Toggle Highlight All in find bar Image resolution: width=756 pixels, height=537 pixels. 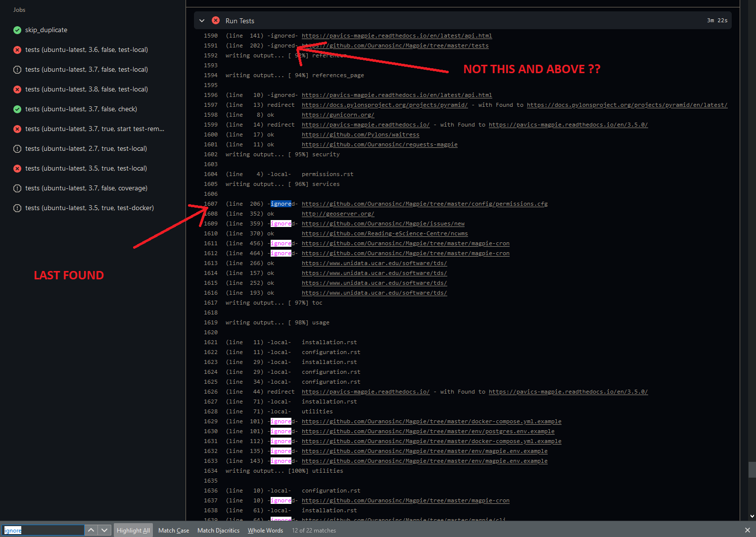point(133,530)
